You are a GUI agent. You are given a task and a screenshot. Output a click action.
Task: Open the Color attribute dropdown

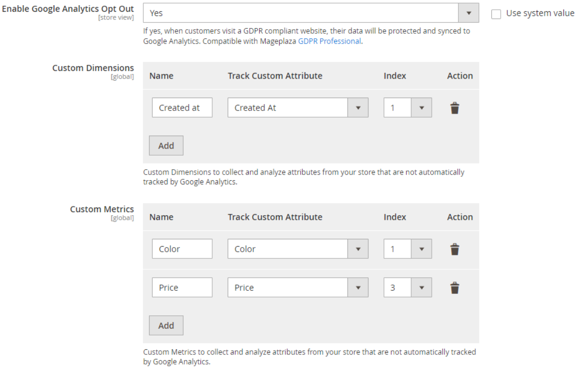pyautogui.click(x=298, y=249)
